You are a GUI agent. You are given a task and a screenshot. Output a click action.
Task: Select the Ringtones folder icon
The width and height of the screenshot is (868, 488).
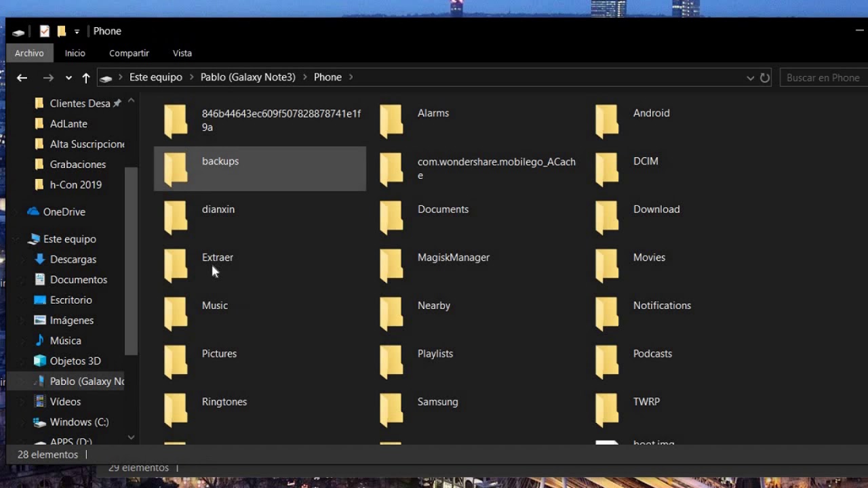click(x=176, y=409)
